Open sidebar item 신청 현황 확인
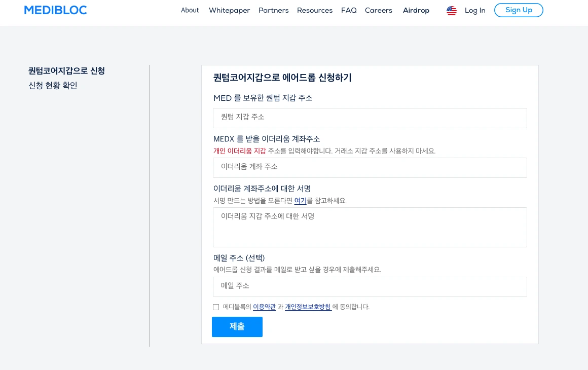 pos(53,86)
